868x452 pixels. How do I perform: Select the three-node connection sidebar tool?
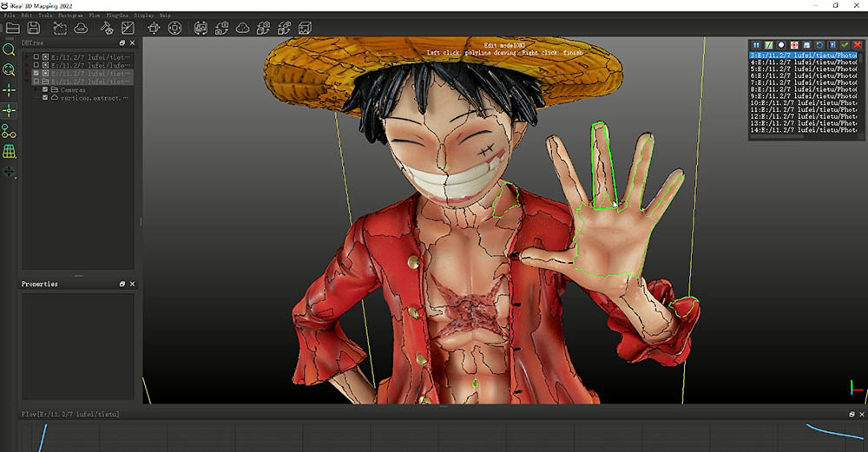point(9,131)
